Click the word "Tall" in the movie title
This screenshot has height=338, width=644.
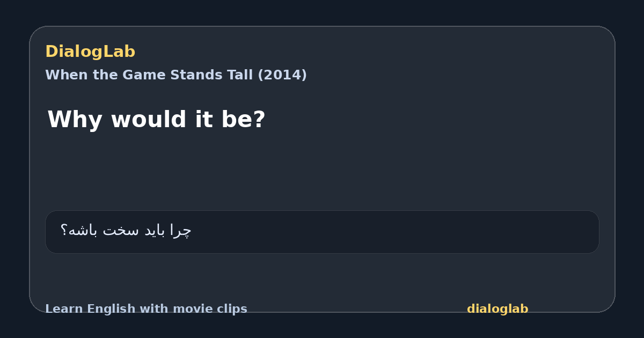point(242,75)
